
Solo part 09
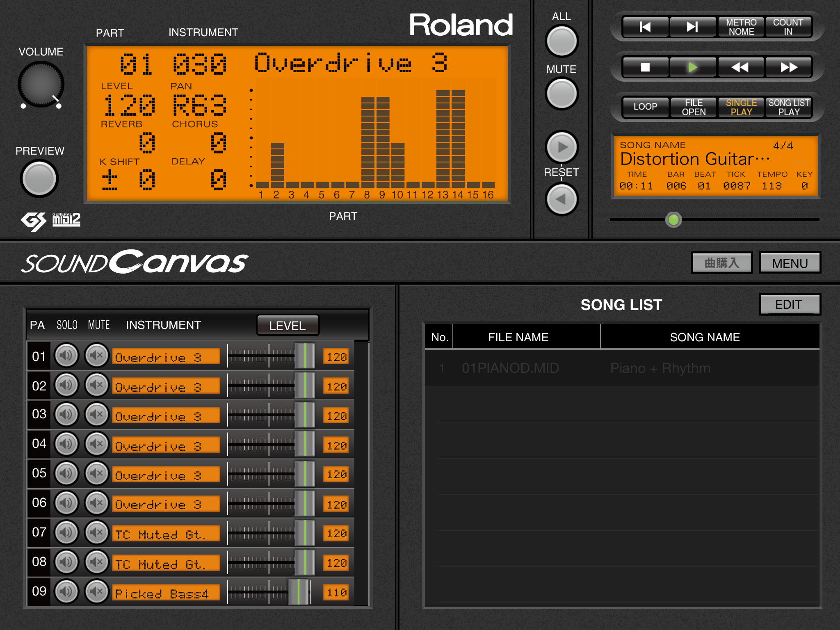pyautogui.click(x=66, y=592)
